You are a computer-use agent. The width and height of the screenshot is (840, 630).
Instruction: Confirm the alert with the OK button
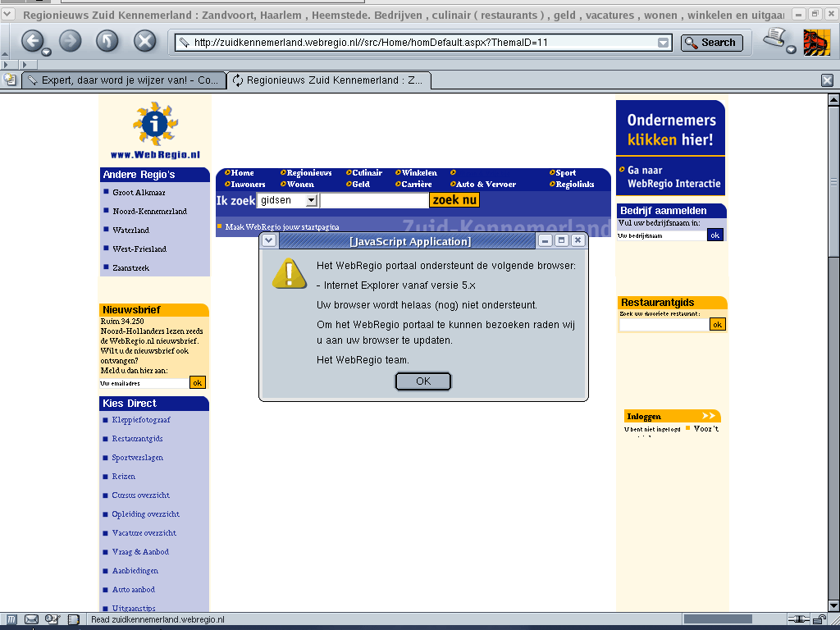tap(423, 381)
